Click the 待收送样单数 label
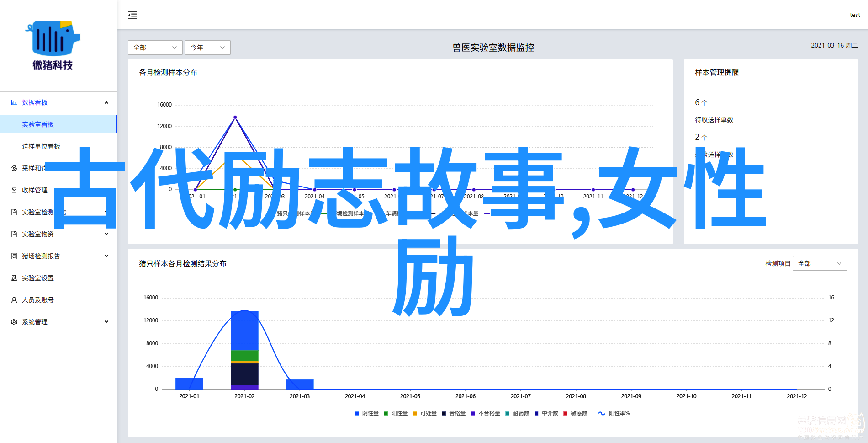This screenshot has width=868, height=443. (714, 120)
